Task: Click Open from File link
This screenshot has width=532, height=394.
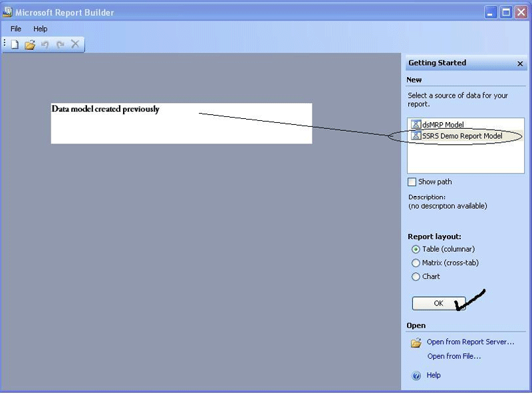Action: tap(454, 356)
